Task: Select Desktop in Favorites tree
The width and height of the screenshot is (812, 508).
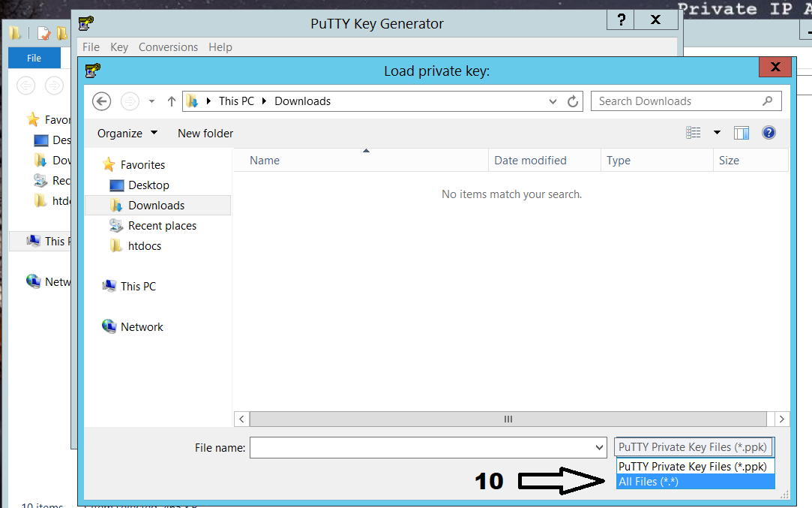Action: click(148, 185)
